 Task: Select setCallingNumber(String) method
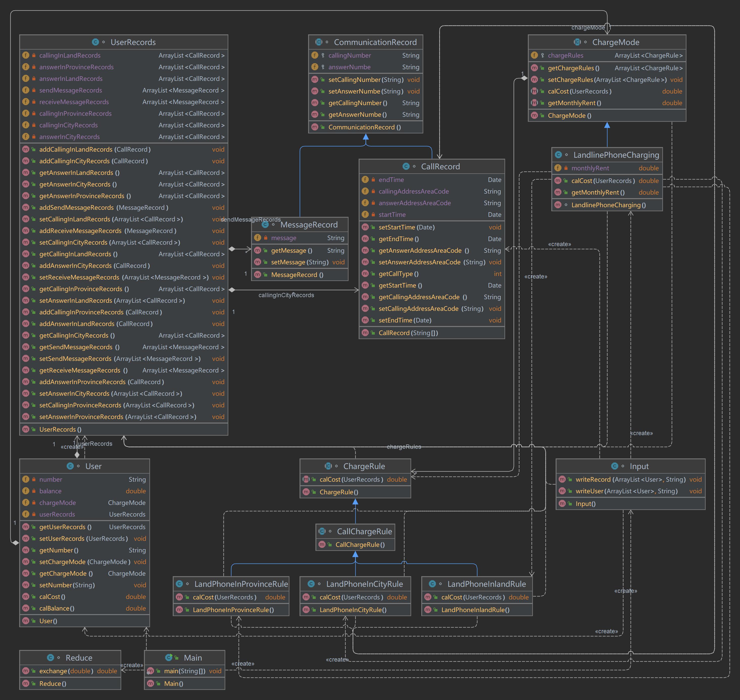tap(366, 80)
